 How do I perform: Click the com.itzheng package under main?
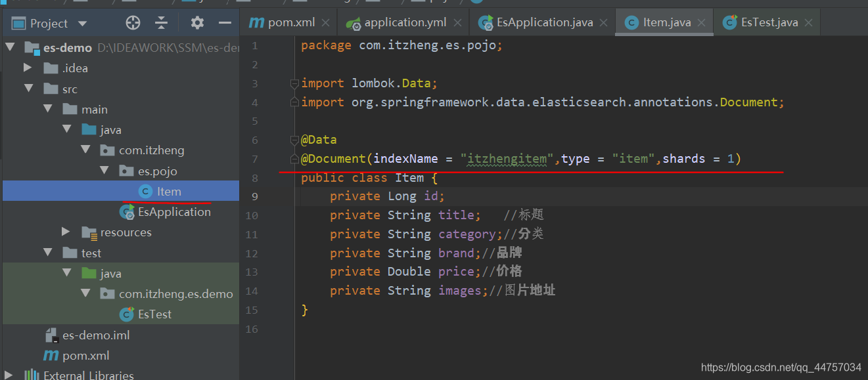(151, 150)
